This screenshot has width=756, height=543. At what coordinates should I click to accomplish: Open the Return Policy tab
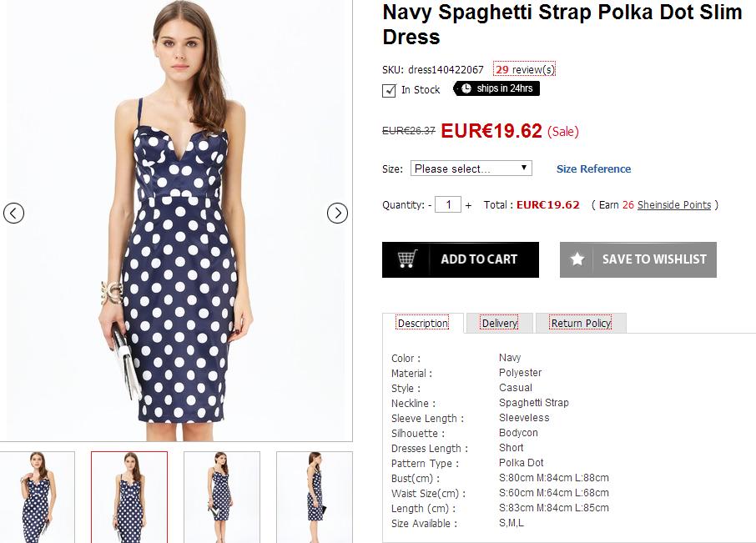pos(581,323)
